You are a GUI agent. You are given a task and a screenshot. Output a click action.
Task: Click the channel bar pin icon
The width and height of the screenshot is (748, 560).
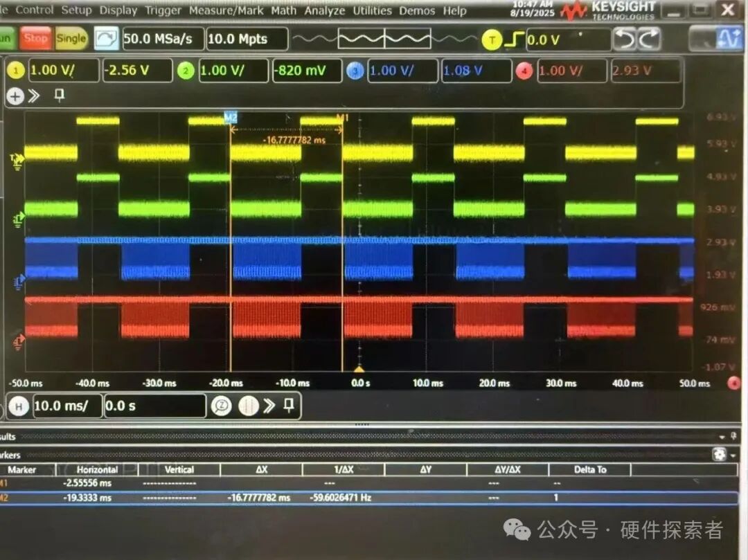(x=59, y=95)
